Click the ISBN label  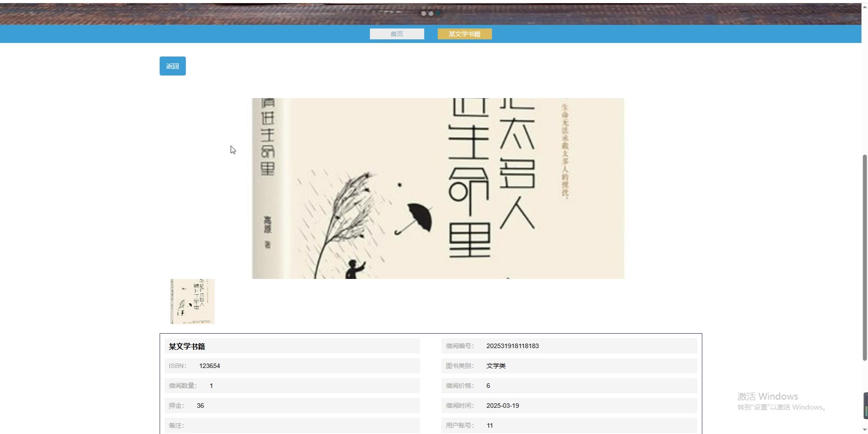[178, 366]
